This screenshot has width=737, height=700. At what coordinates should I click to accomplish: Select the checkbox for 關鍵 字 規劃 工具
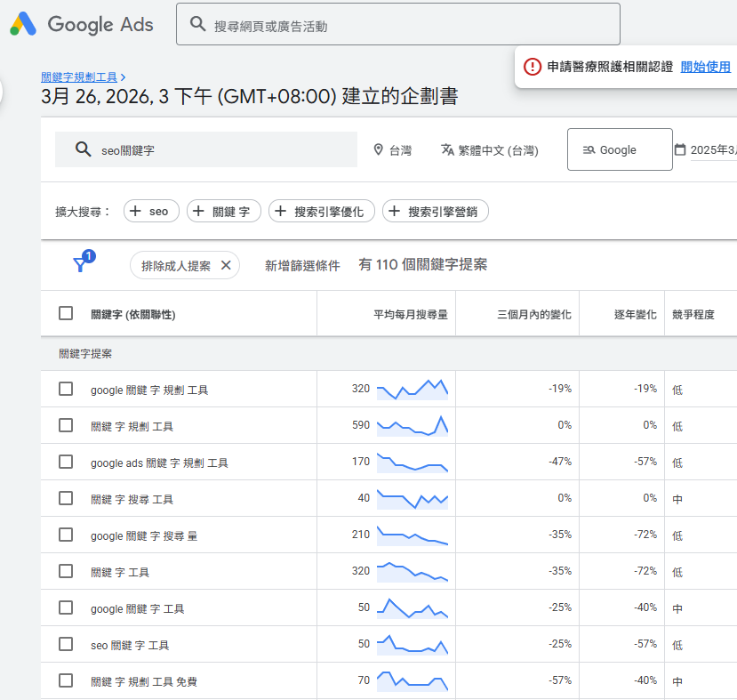(65, 424)
